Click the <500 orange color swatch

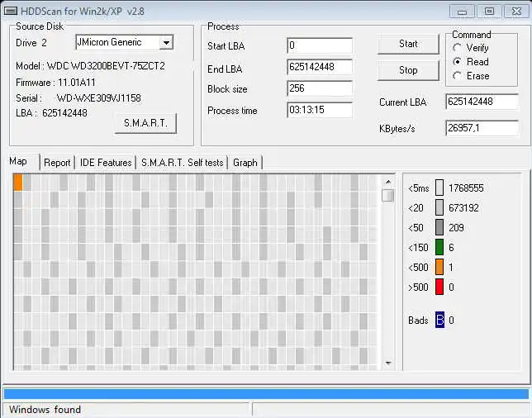click(439, 267)
